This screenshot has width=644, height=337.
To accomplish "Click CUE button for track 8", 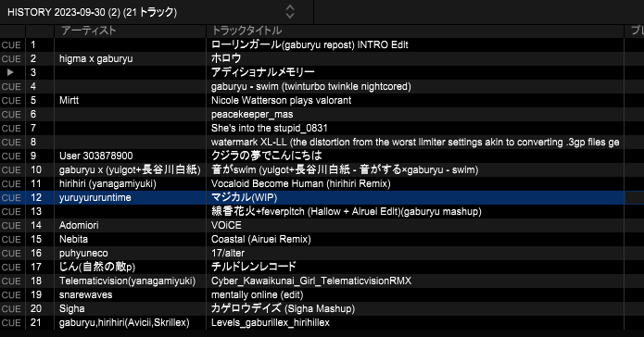I will (x=11, y=142).
